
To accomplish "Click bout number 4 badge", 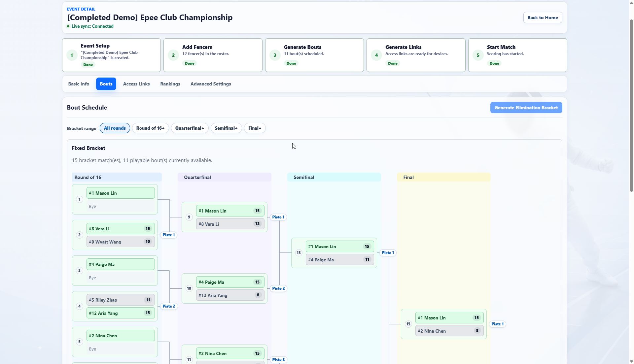I will (x=79, y=306).
